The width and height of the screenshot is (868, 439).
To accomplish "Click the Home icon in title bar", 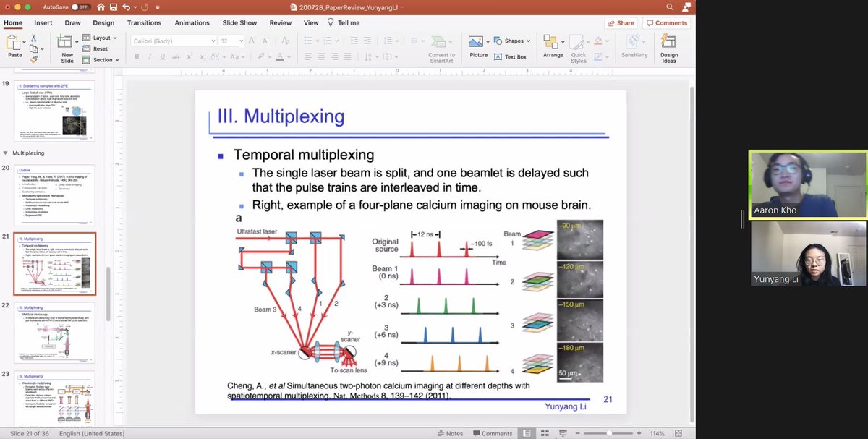I will click(101, 7).
